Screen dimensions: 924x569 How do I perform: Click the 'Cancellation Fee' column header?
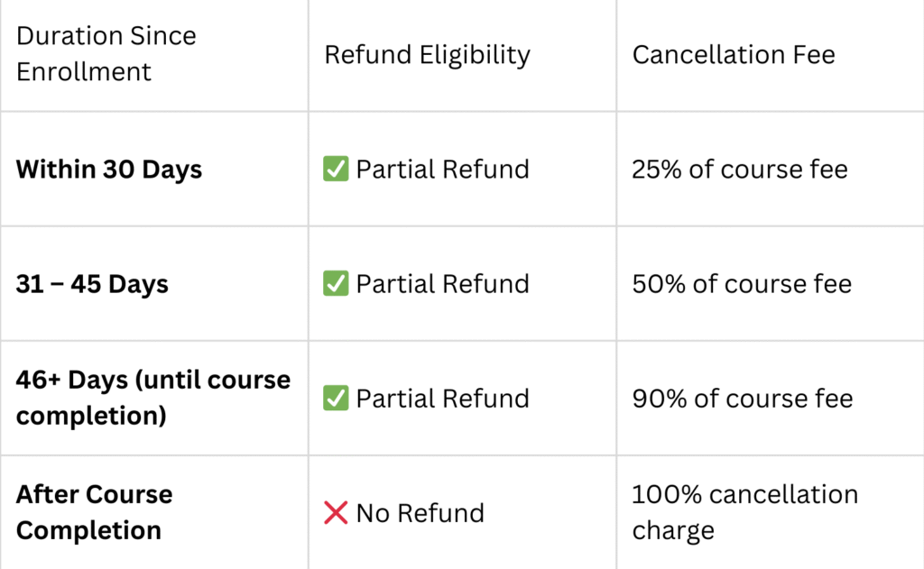click(x=734, y=54)
